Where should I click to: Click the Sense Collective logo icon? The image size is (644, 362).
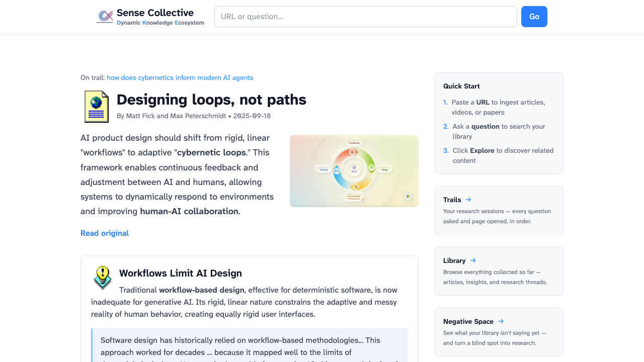pos(105,17)
